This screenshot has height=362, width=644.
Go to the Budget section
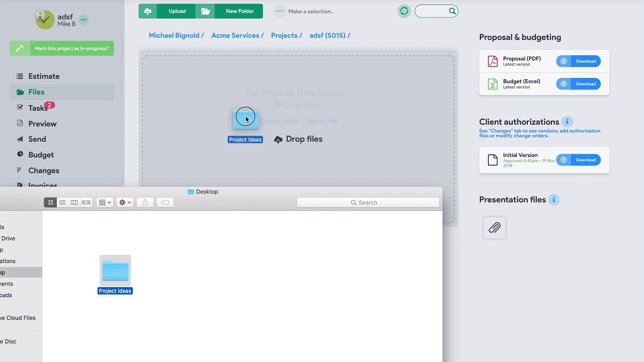click(41, 155)
